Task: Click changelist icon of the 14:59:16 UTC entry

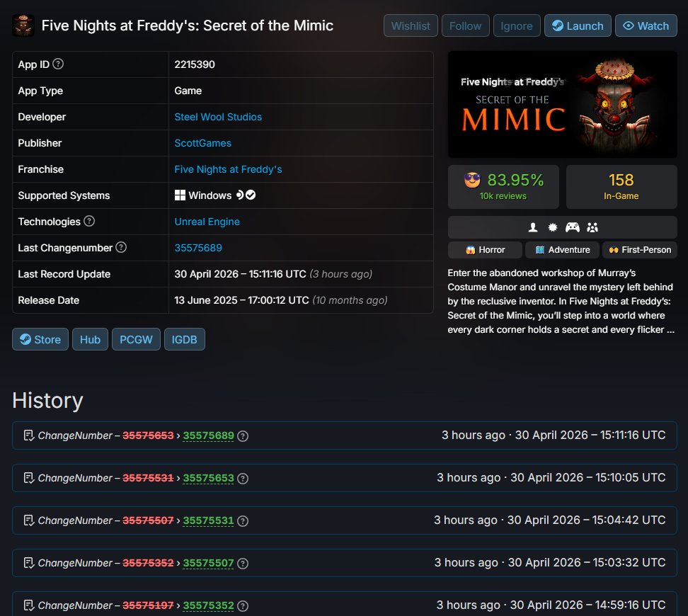Action: 29,605
